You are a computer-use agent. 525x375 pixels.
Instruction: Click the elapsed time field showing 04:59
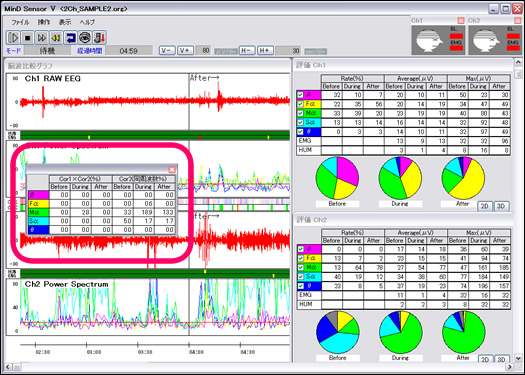[x=129, y=51]
